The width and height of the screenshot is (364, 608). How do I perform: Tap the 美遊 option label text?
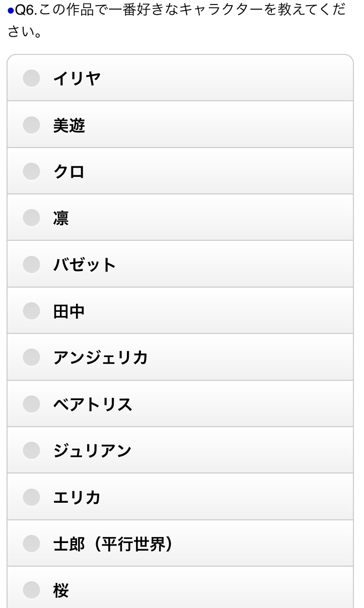click(69, 125)
